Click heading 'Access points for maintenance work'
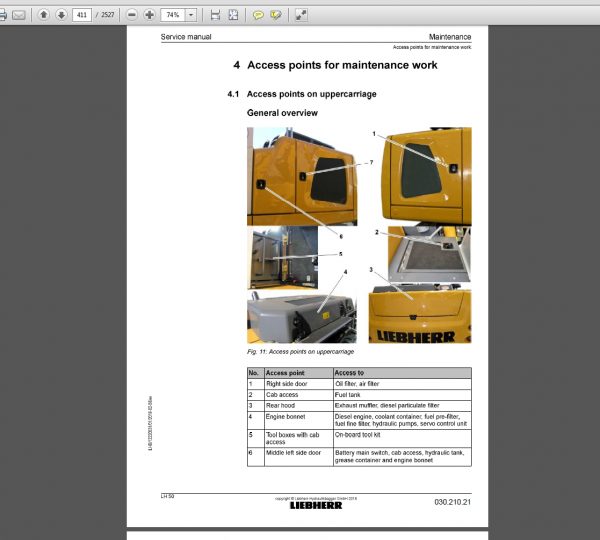Viewport: 600px width, 540px height. coord(342,65)
